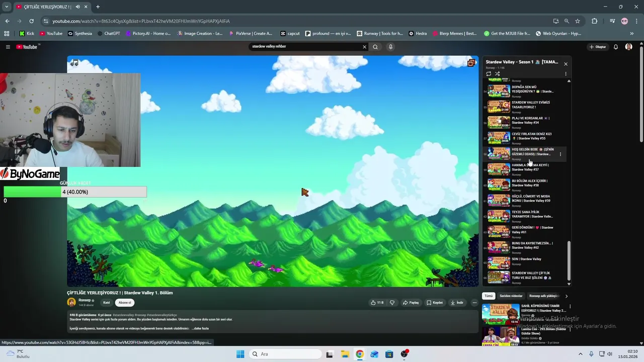
Task: Open options for 'SAHİL KÖPRÜSÜNÜ' recommendation
Action: (x=570, y=306)
